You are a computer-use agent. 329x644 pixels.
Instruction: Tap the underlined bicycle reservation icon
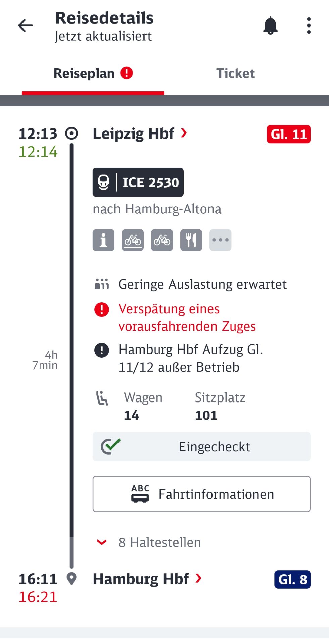(133, 240)
